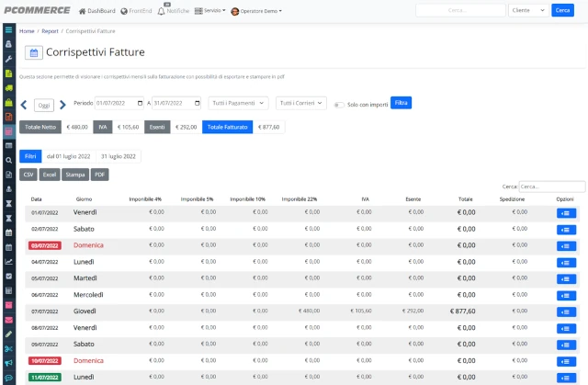Open the hamburger menu in the sidebar
The width and height of the screenshot is (588, 385).
[x=8, y=29]
